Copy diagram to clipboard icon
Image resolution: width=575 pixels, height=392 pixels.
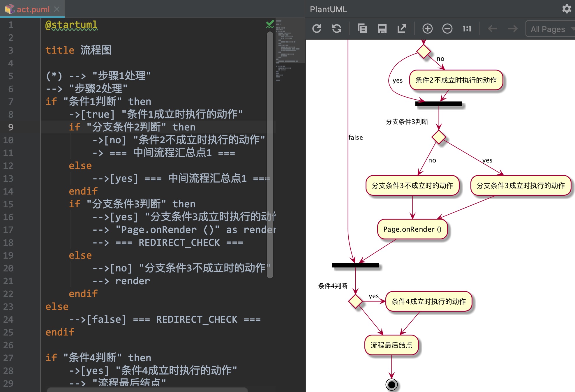coord(362,29)
